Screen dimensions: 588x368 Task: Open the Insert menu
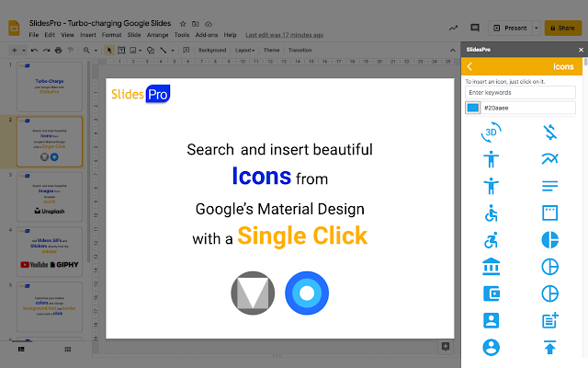(88, 35)
